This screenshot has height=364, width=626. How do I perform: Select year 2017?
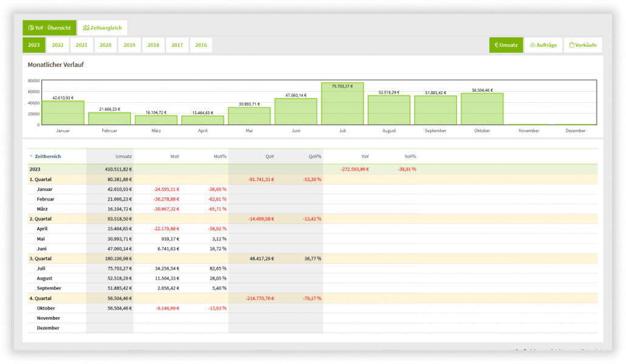coord(177,45)
